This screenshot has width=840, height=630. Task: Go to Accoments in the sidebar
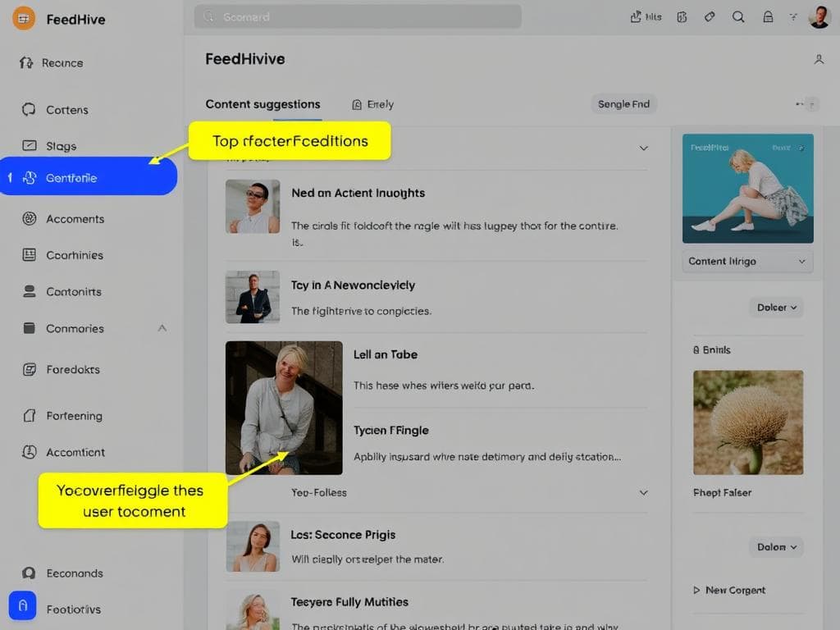62,218
